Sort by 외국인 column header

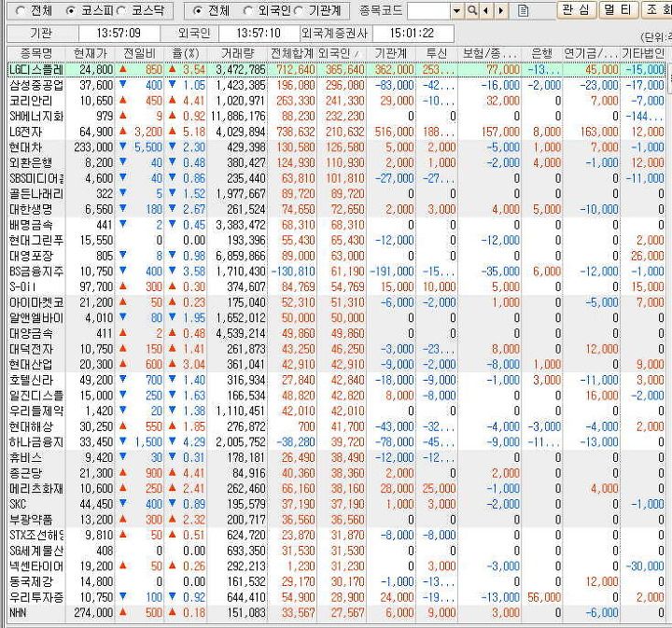pyautogui.click(x=342, y=53)
